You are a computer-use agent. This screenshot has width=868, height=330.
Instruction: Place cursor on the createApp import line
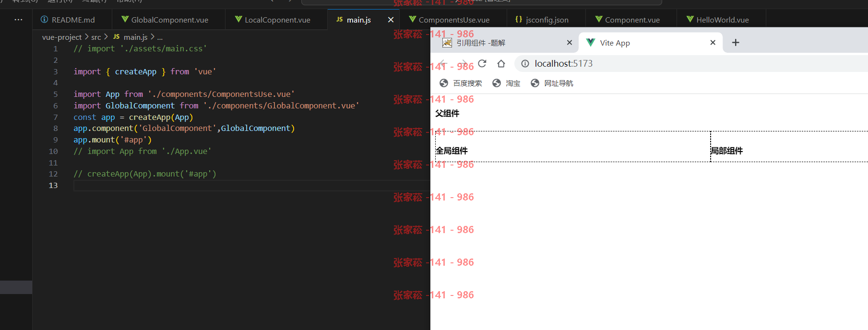click(x=145, y=71)
